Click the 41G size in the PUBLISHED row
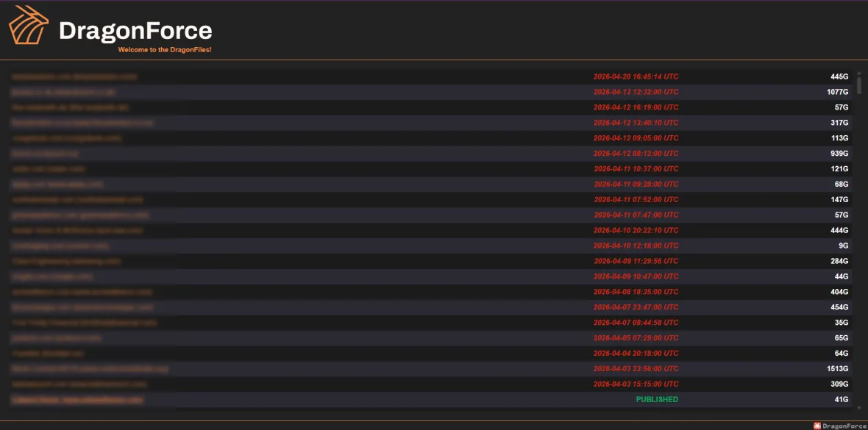The height and width of the screenshot is (430, 868). pos(842,399)
